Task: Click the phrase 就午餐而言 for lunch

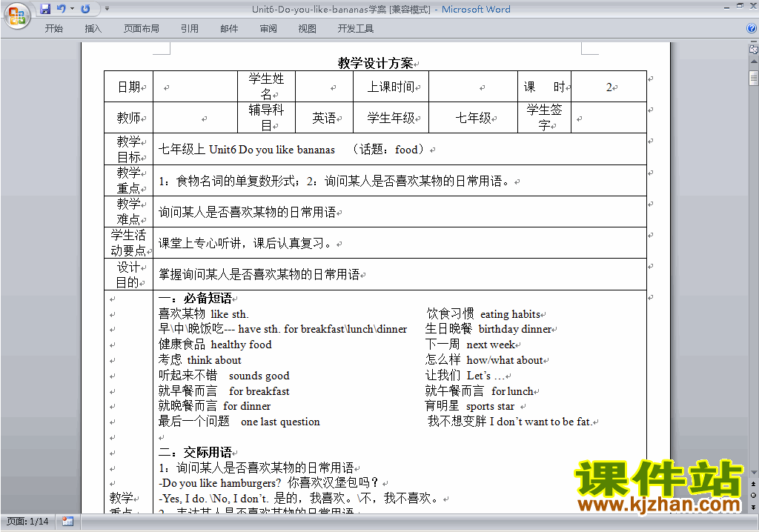Action: pos(480,391)
